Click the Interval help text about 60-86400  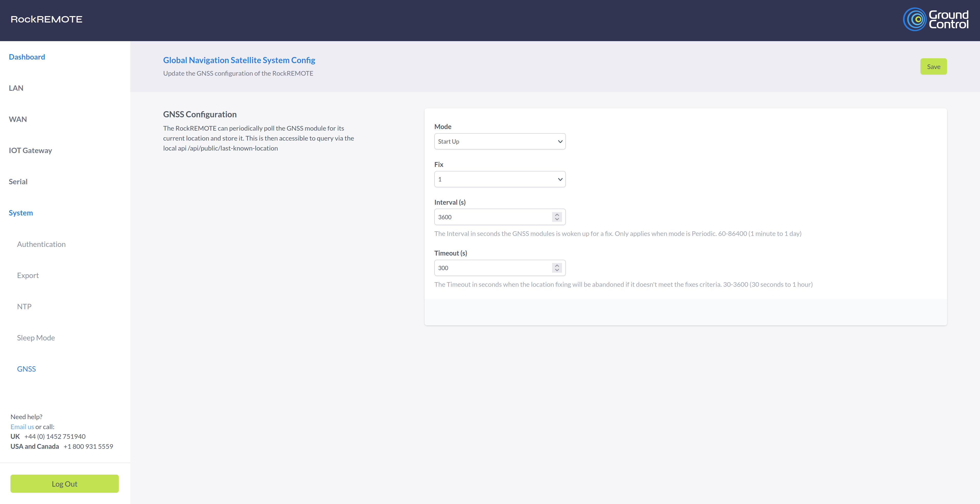click(618, 233)
